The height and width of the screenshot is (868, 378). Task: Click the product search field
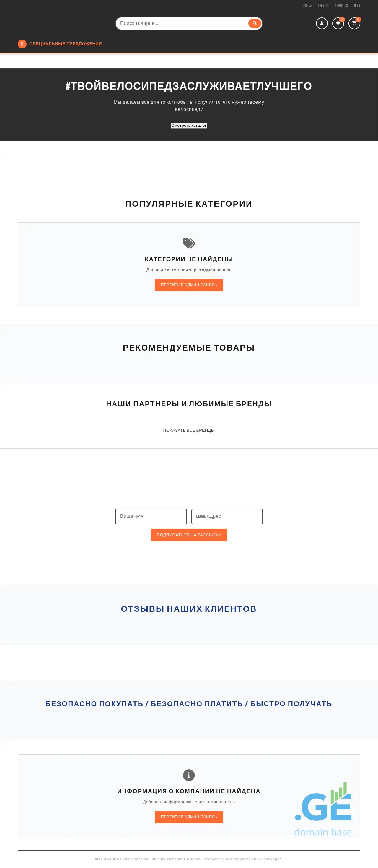(x=182, y=23)
